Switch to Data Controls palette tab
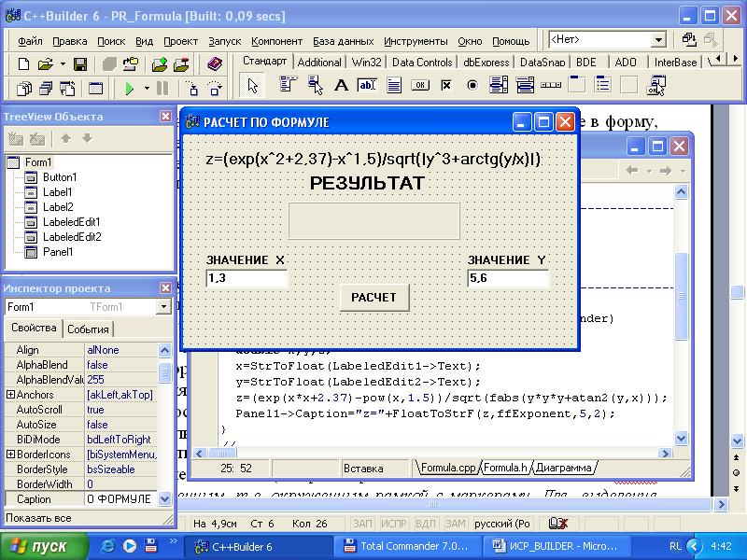Screen dimensions: 747x560 pos(422,62)
